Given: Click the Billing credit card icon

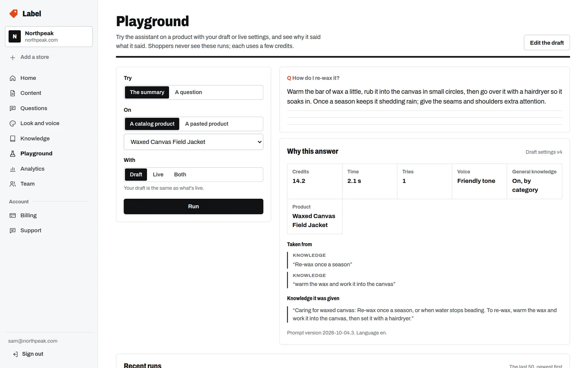Looking at the screenshot, I should tap(12, 215).
